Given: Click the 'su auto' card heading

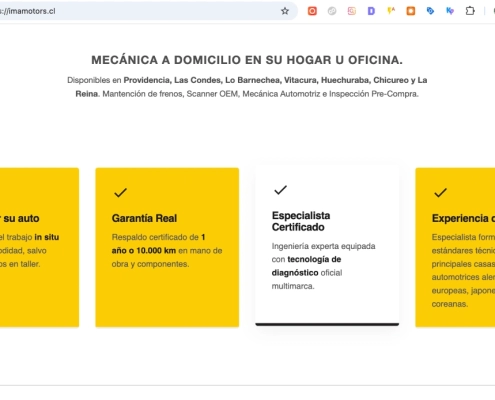Looking at the screenshot, I should 20,218.
